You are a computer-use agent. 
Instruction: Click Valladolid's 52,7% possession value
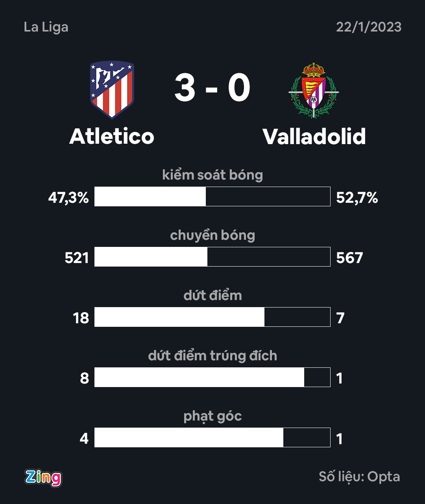pyautogui.click(x=357, y=198)
